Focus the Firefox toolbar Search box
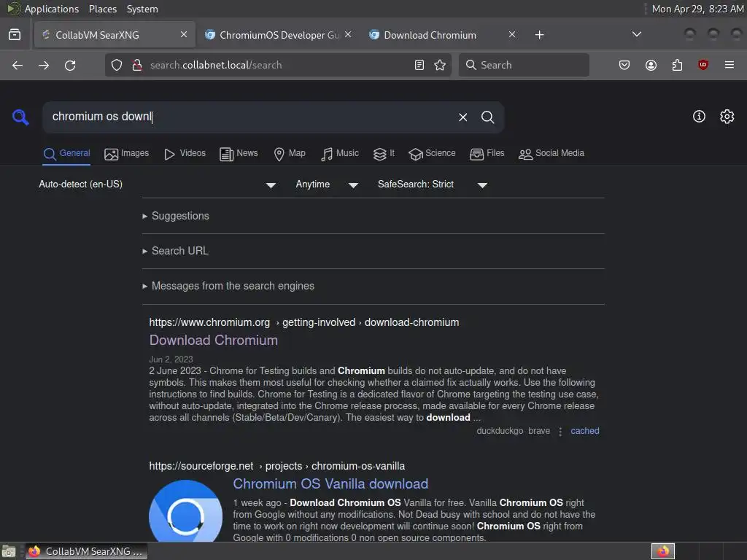The image size is (747, 560). pos(524,65)
